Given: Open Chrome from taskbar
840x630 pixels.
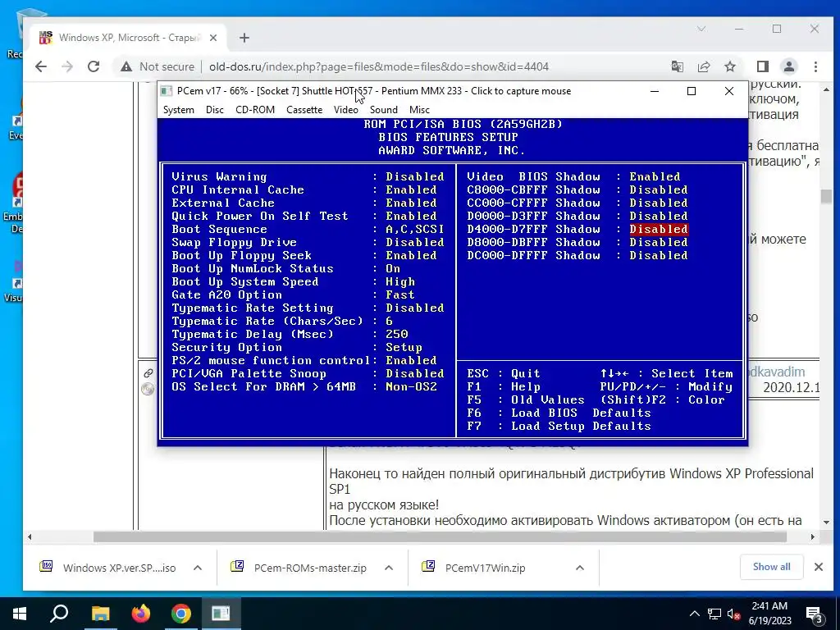Looking at the screenshot, I should tap(181, 614).
